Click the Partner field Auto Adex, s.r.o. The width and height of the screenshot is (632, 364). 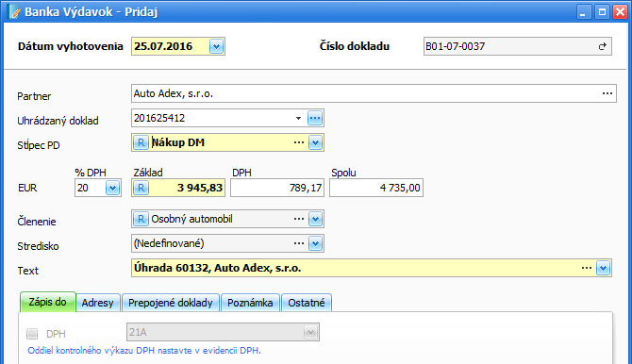tap(374, 93)
